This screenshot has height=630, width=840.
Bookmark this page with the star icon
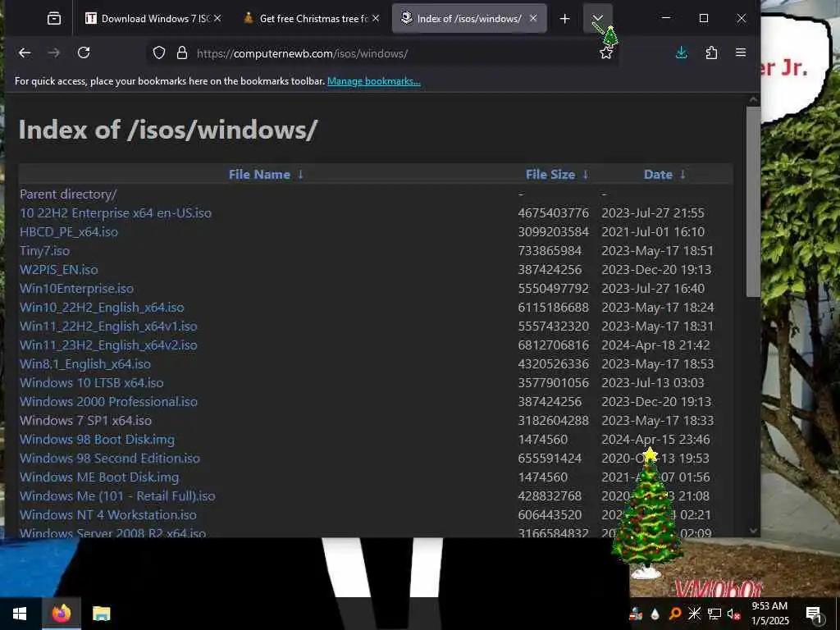[606, 52]
